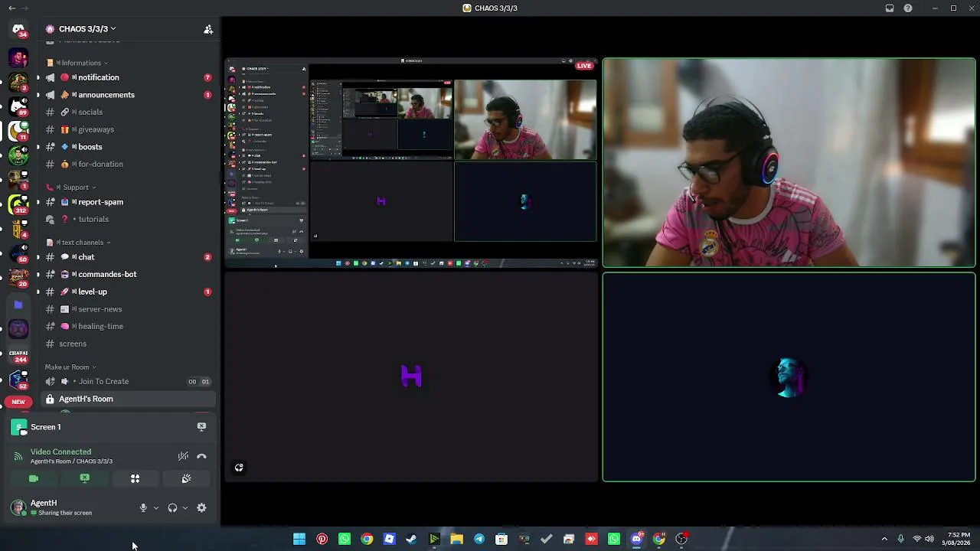
Task: Open the tutorials channel
Action: pos(128,219)
